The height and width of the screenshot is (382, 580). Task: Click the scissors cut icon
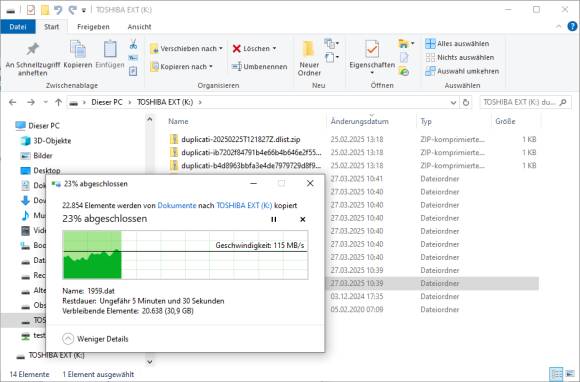click(x=133, y=45)
